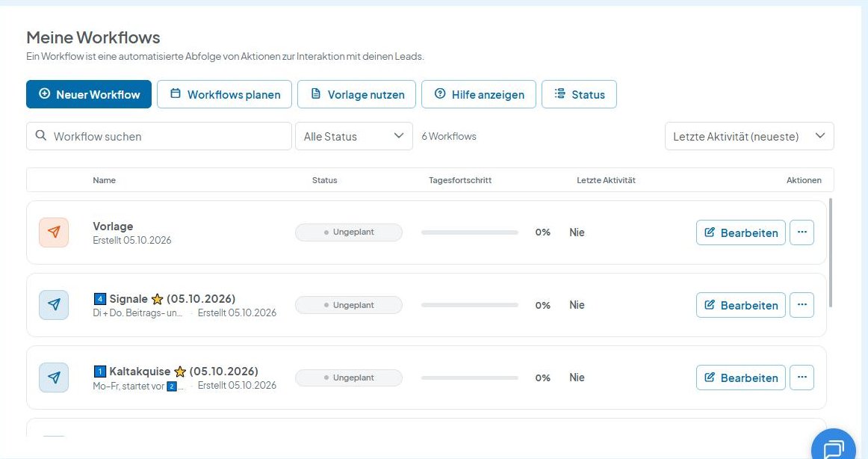Click the Vorlage nutzen button
The image size is (868, 459).
click(x=356, y=94)
